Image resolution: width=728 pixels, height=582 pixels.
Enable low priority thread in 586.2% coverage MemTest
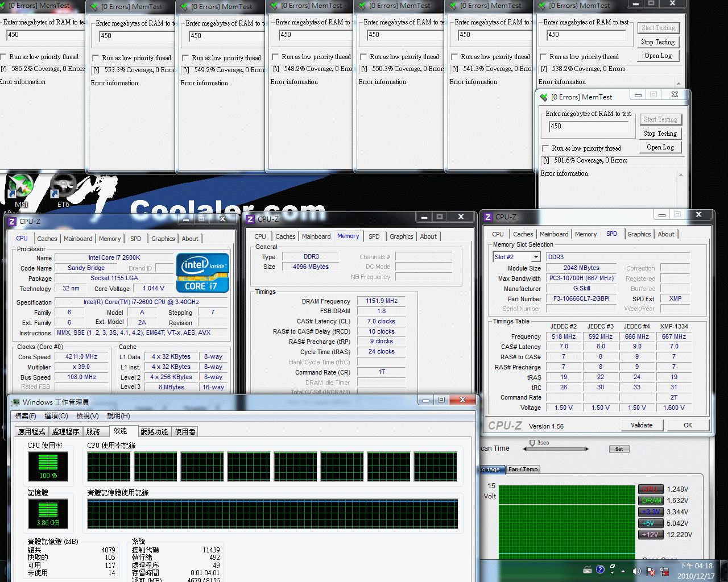point(4,57)
